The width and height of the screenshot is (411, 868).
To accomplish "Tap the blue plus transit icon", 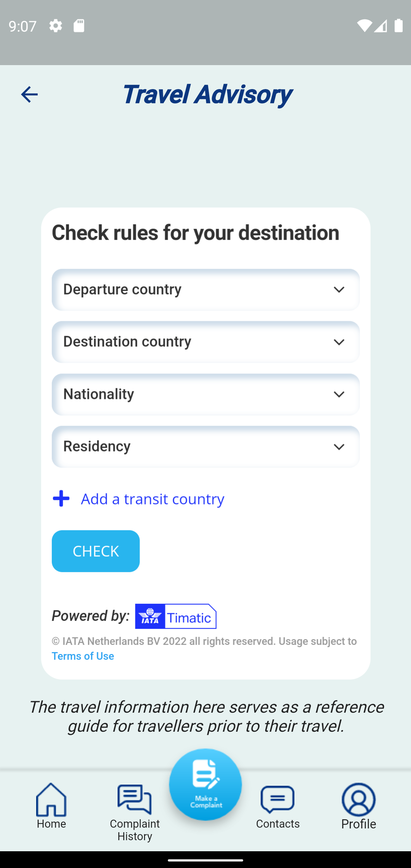I will point(61,499).
